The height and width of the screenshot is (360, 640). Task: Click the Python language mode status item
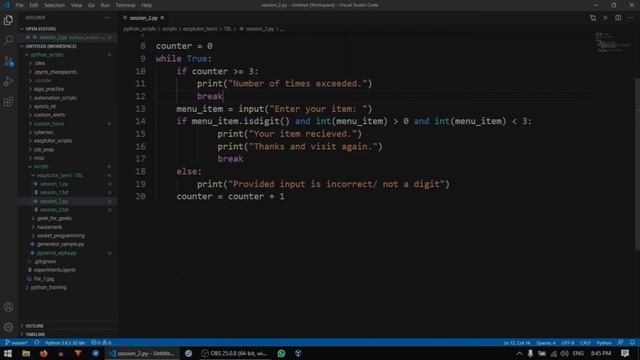pos(604,342)
